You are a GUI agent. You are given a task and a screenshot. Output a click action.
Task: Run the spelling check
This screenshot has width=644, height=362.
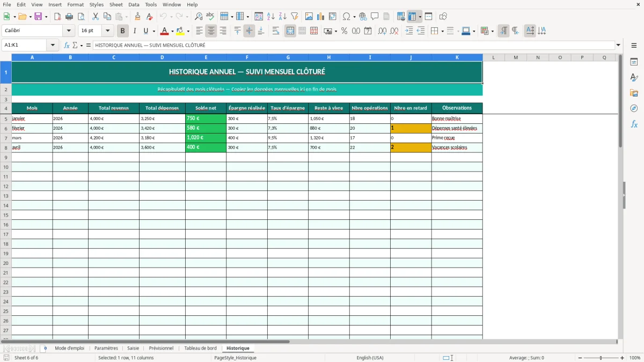click(x=210, y=17)
